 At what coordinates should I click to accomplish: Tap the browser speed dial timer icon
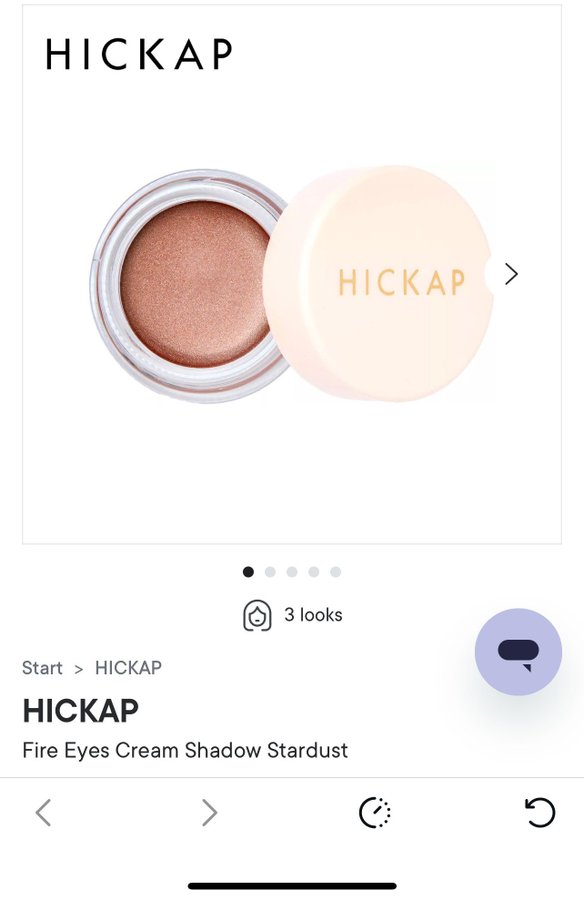pos(374,812)
